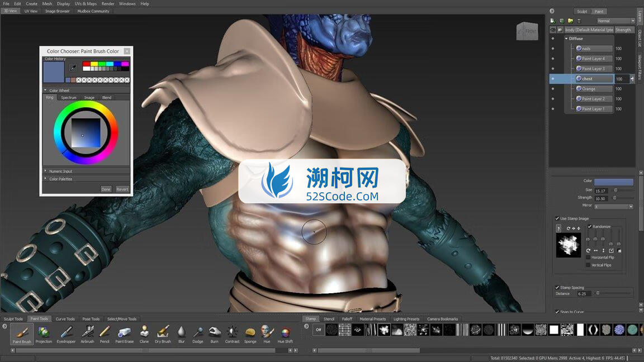Select the white square stamp thumbnail
Screen dimensions: 644x362
554,330
